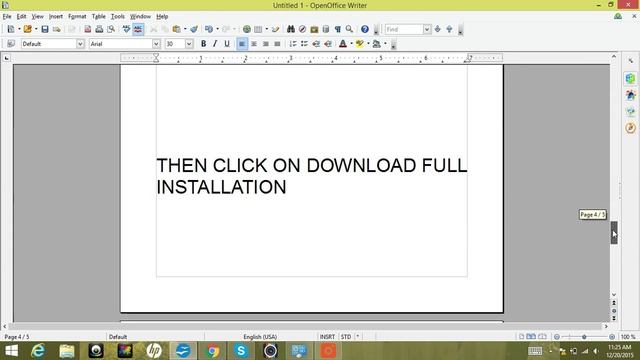Expand the paragraph style Default dropdown

coord(80,44)
